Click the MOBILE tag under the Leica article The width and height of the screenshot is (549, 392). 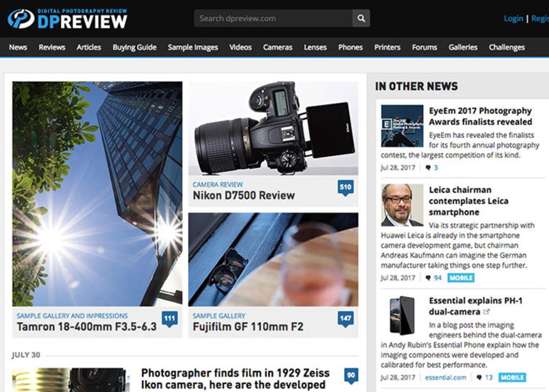coord(461,278)
